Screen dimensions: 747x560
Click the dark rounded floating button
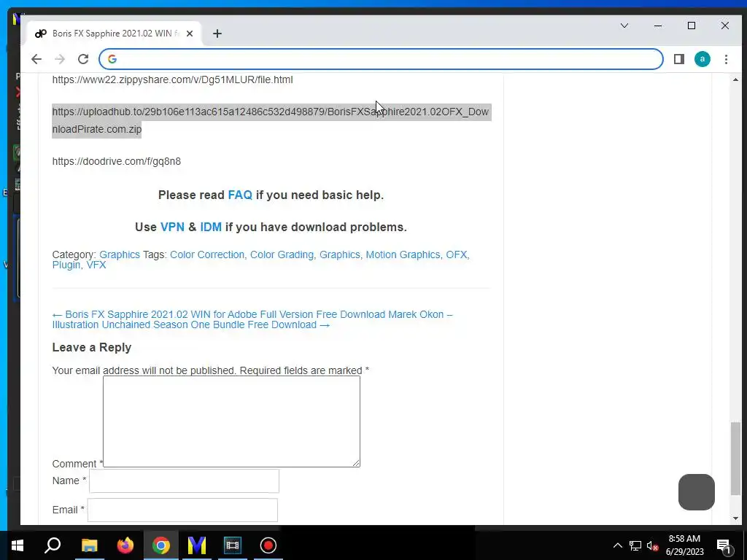pos(697,492)
